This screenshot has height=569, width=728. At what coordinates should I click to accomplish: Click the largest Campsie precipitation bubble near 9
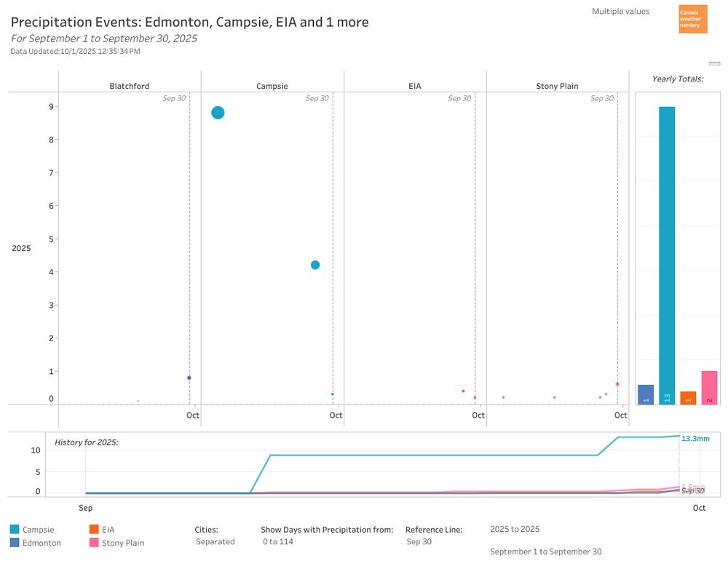(218, 113)
